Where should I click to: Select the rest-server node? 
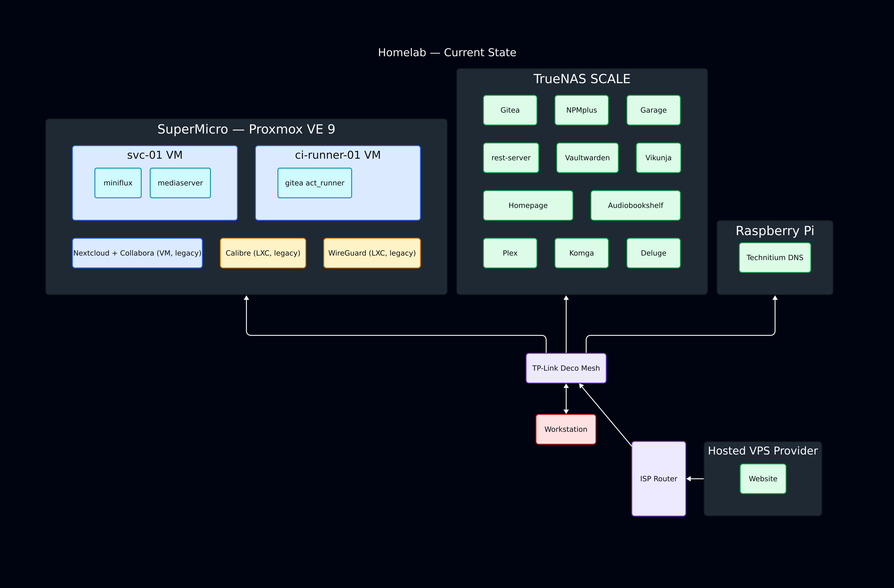pos(511,158)
